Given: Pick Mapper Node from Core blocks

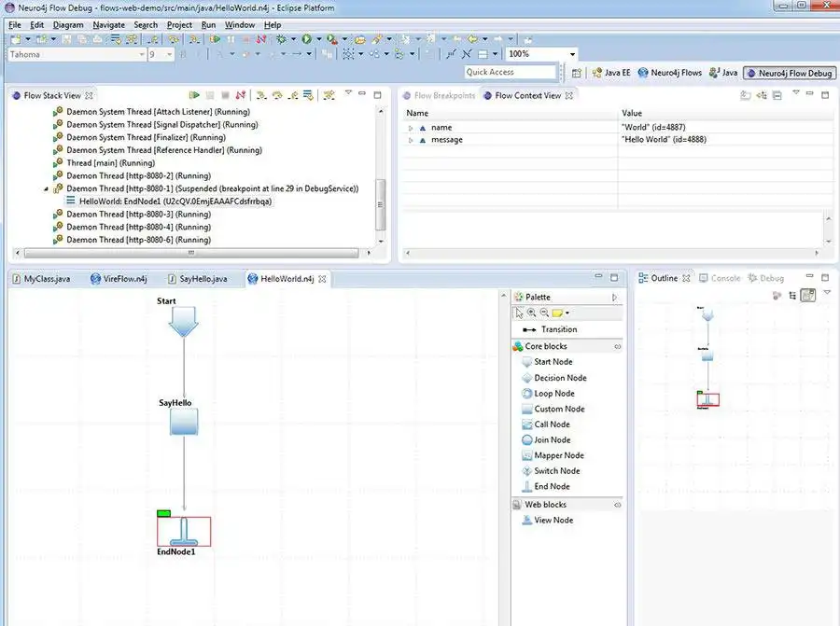Looking at the screenshot, I should pos(553,455).
